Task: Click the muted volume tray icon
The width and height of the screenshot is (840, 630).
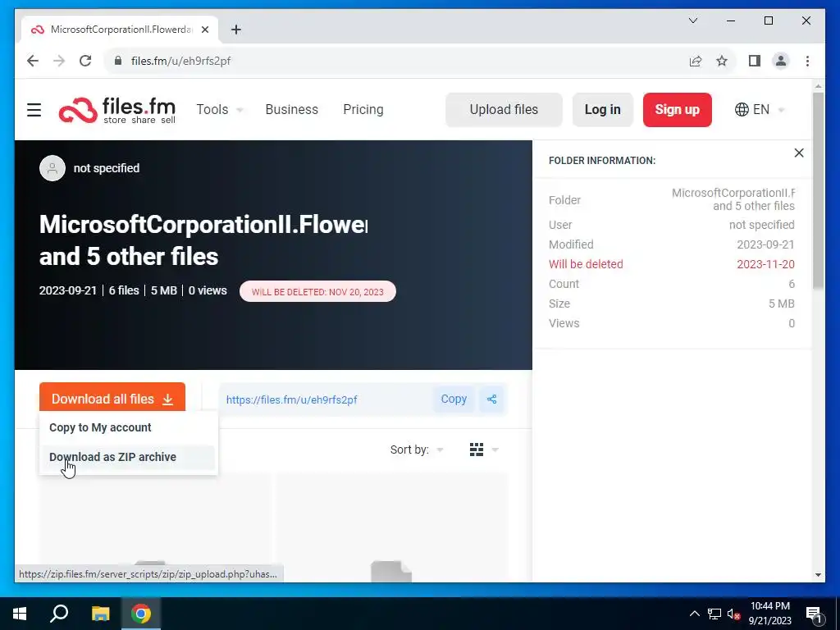Action: click(733, 614)
